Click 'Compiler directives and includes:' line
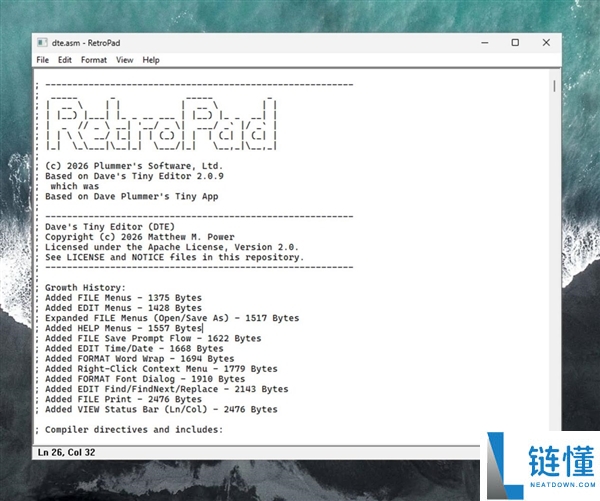600x501 pixels. [134, 430]
